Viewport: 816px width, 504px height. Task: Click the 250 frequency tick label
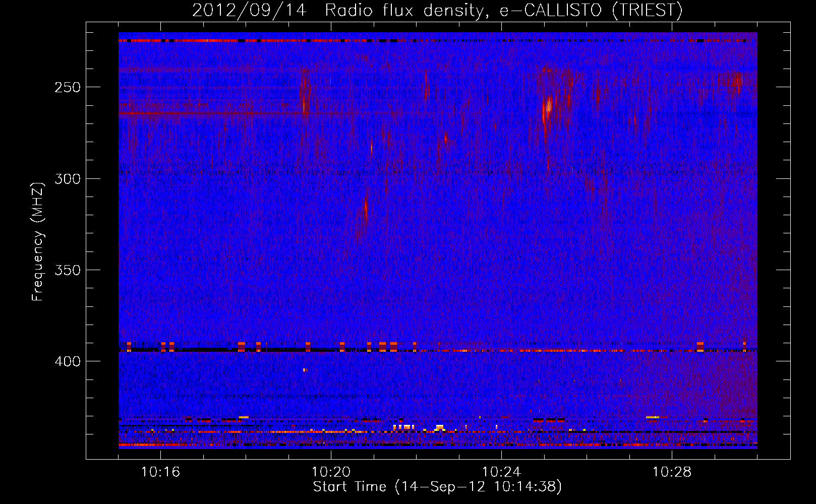click(x=68, y=87)
